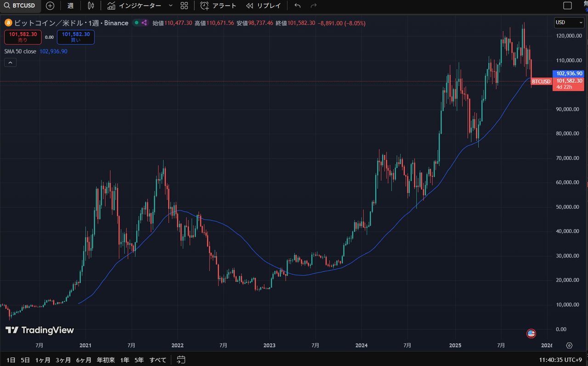The image size is (588, 366).
Task: Click the red 売り sell button
Action: tap(23, 37)
